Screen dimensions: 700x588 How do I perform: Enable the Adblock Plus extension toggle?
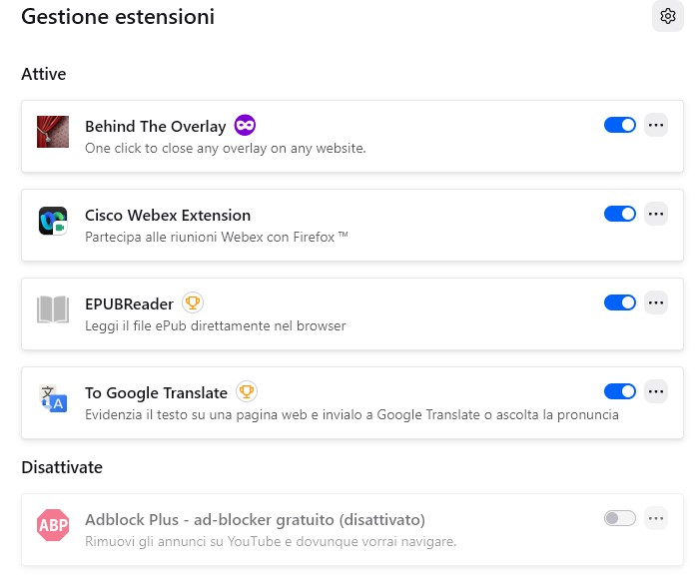[x=620, y=518]
